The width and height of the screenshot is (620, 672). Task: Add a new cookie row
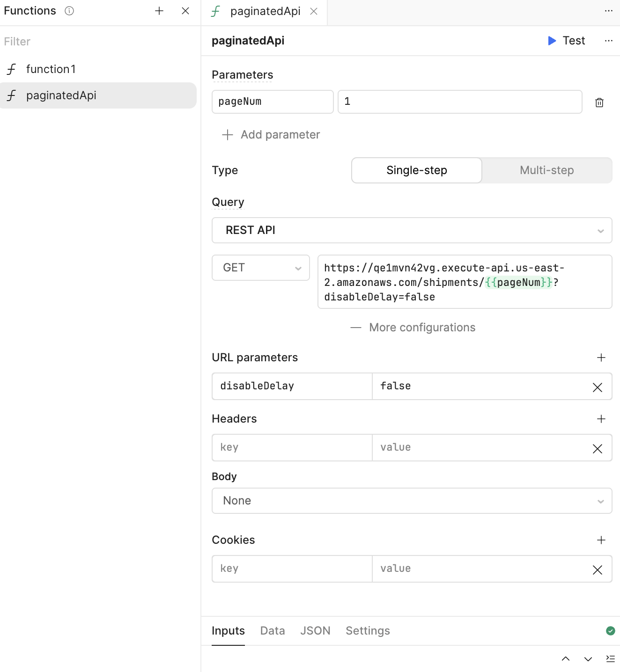(601, 540)
